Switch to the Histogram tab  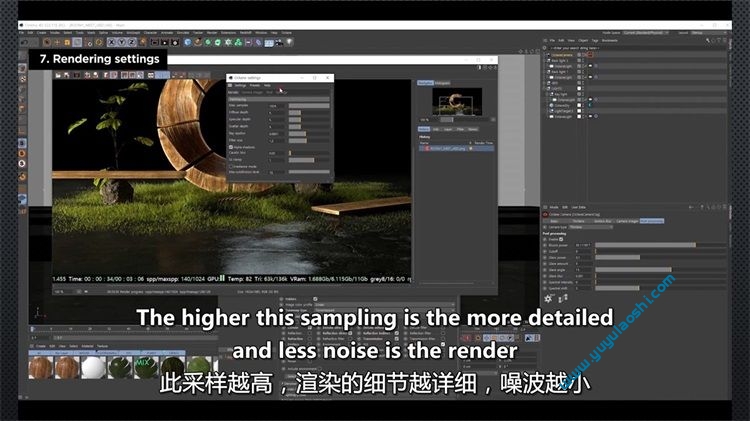pyautogui.click(x=442, y=83)
